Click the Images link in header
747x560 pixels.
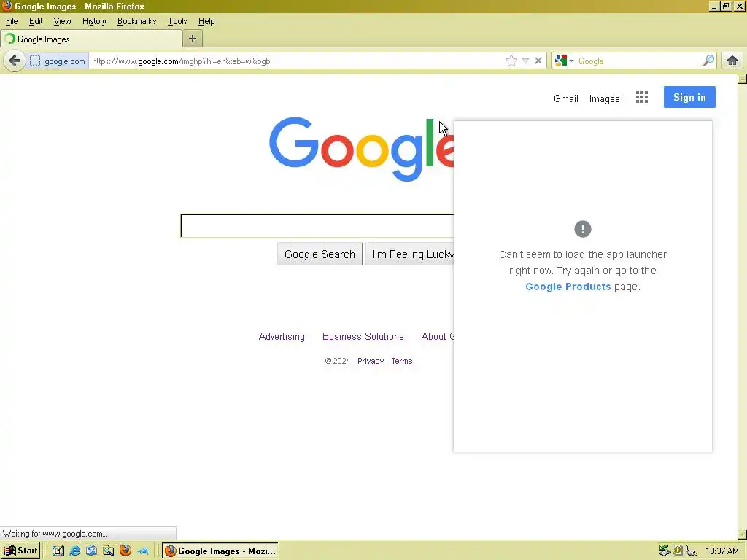click(x=604, y=98)
